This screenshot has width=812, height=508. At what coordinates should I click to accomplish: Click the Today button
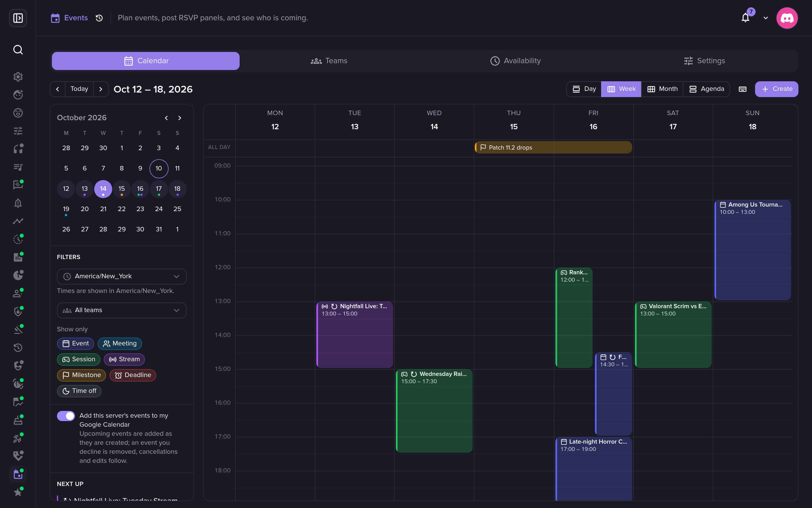point(79,89)
